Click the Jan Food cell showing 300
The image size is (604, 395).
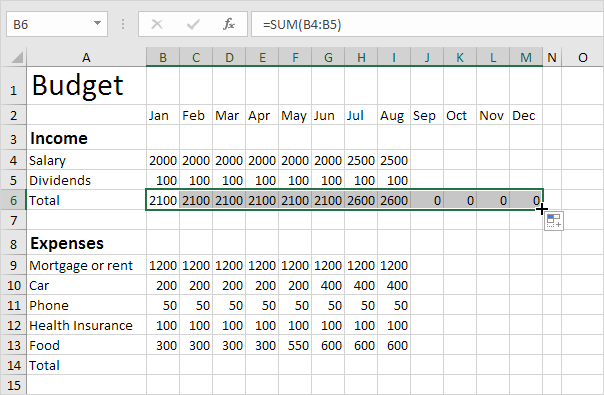tap(163, 345)
